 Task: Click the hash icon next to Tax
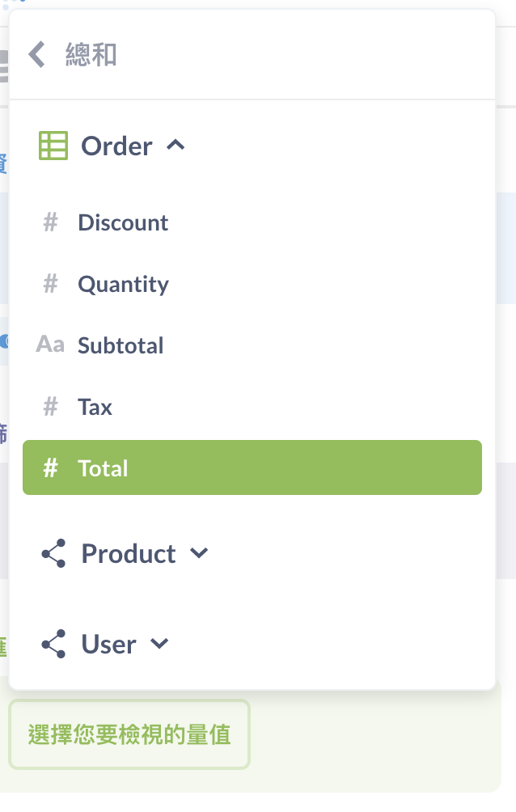50,407
